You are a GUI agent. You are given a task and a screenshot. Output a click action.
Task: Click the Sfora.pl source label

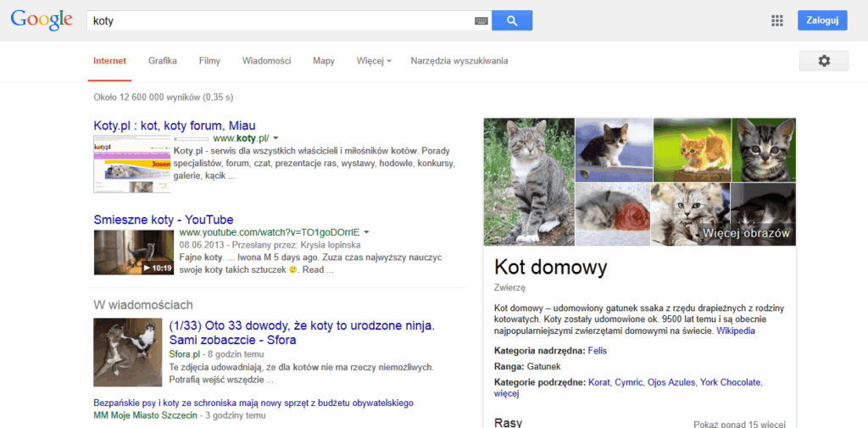tap(184, 354)
